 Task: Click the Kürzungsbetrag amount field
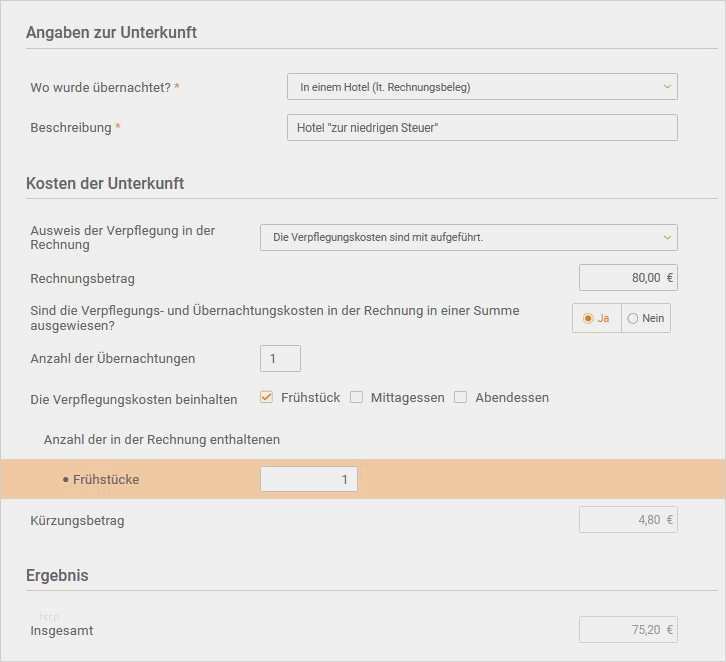click(627, 520)
